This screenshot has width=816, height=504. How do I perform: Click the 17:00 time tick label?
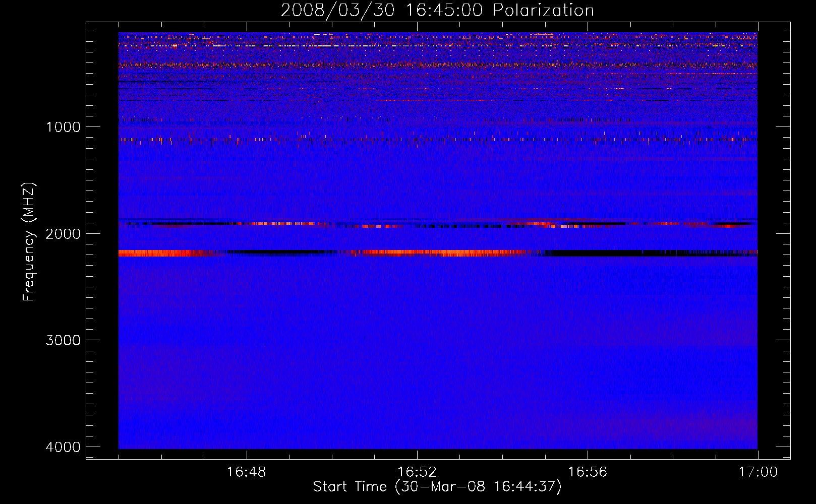coord(758,472)
